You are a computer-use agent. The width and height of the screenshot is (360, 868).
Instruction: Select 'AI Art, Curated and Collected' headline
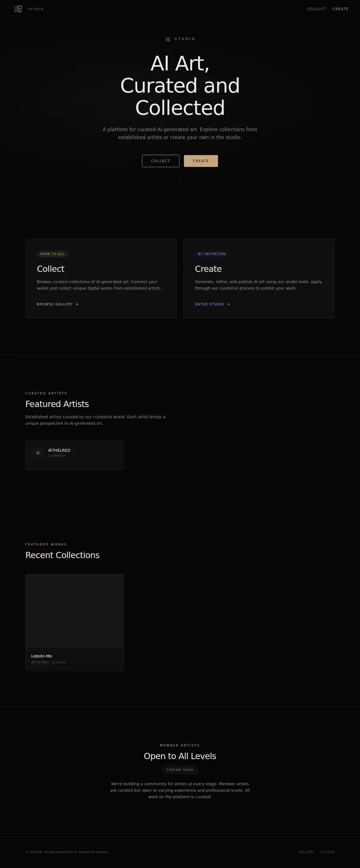180,85
